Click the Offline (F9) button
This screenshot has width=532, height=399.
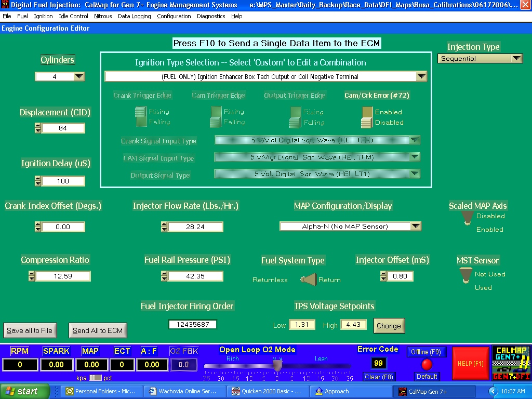coord(426,352)
